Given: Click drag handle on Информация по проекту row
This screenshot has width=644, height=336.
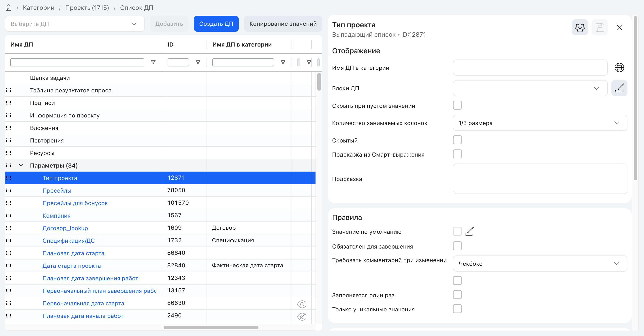Looking at the screenshot, I should click(x=9, y=115).
